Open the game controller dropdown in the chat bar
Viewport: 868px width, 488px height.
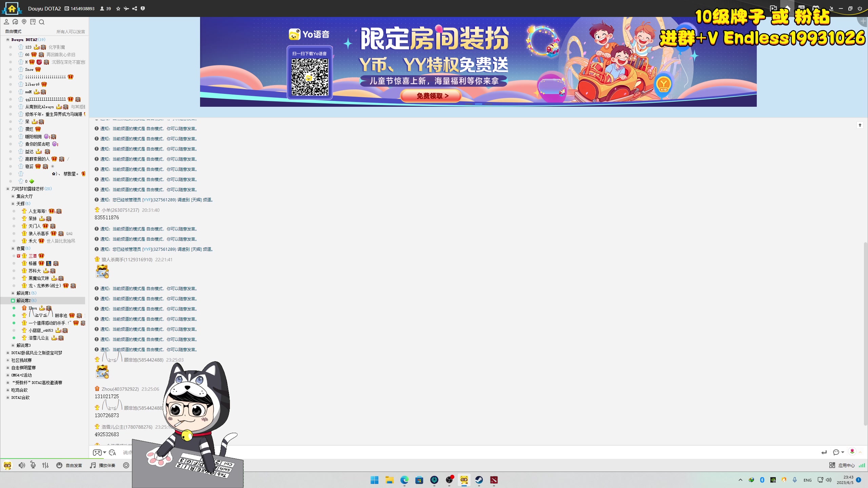coord(99,452)
